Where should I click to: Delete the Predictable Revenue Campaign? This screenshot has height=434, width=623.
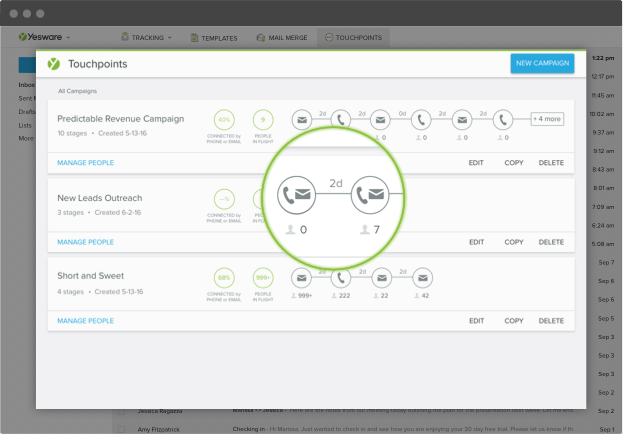pyautogui.click(x=551, y=163)
